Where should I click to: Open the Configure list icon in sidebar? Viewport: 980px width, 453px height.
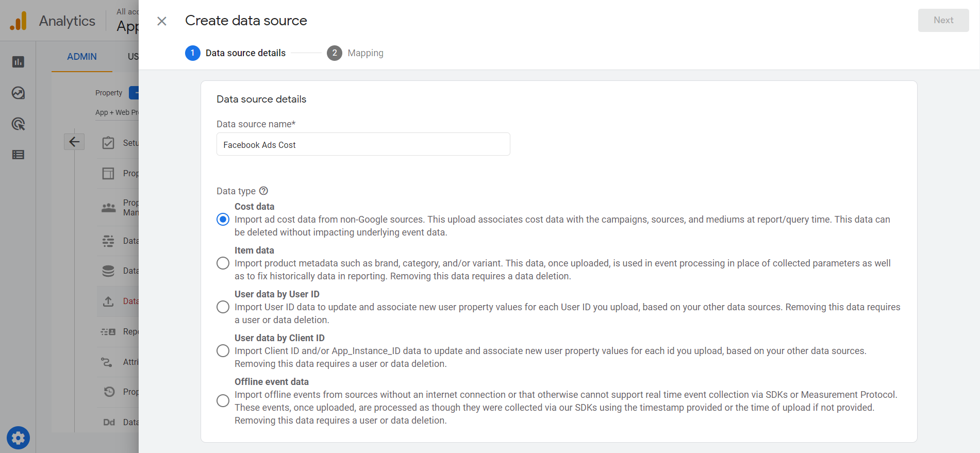click(18, 155)
